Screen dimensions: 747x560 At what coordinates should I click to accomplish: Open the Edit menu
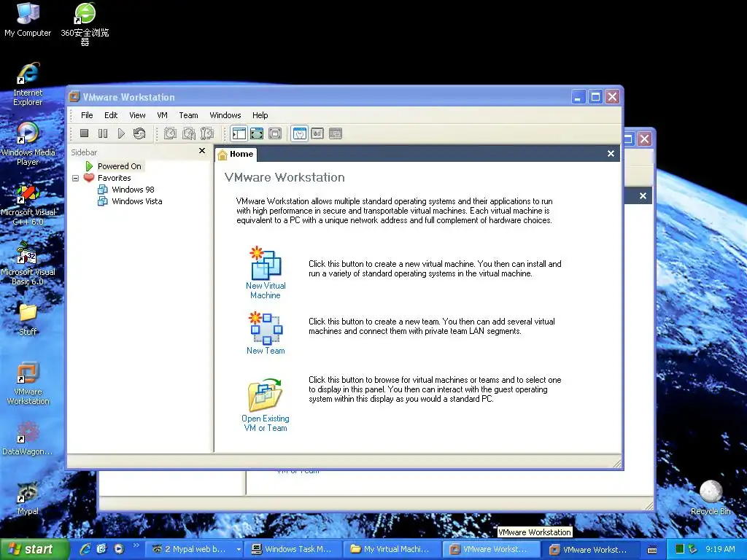[111, 115]
